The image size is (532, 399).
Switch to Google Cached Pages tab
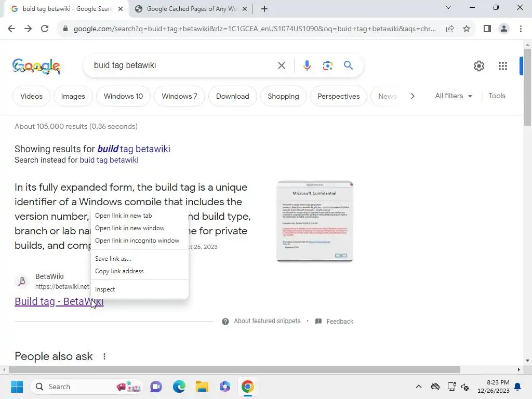(x=192, y=9)
